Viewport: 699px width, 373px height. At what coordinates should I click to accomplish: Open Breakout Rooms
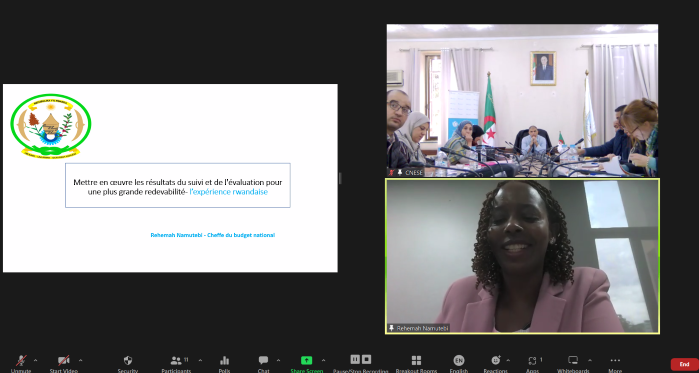[x=416, y=363]
